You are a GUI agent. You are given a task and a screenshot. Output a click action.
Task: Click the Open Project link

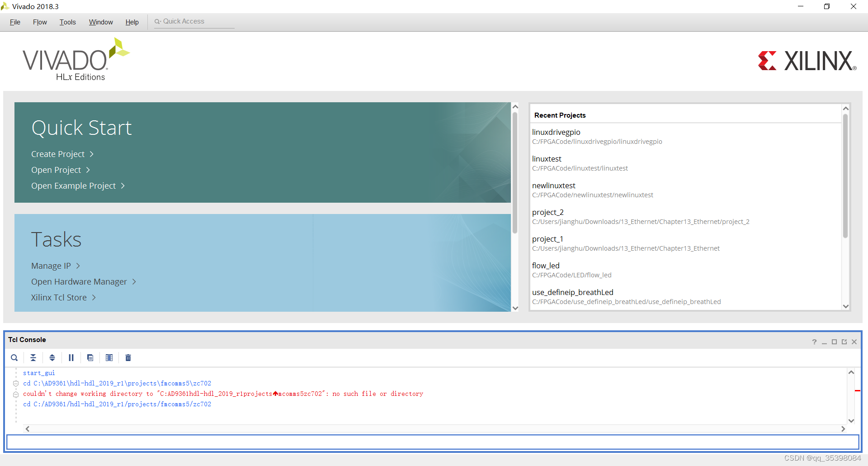(x=56, y=170)
